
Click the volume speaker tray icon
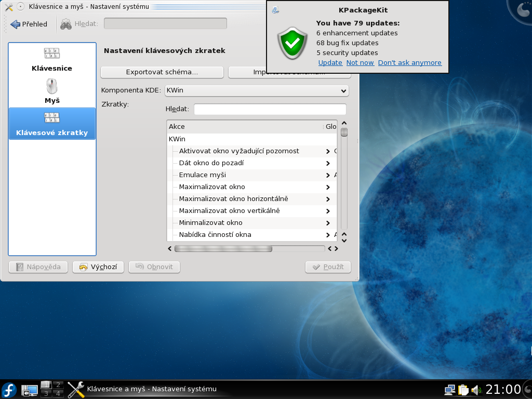[x=476, y=390]
